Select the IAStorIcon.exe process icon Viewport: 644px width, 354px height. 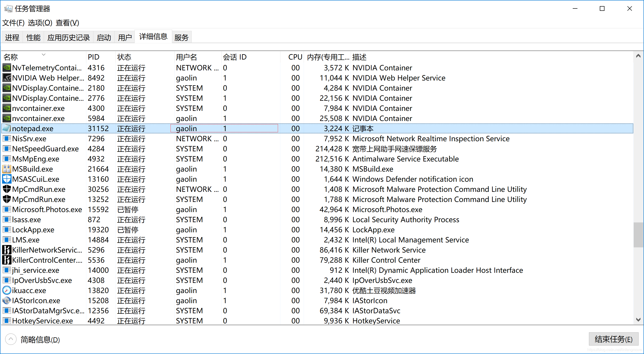coord(7,301)
